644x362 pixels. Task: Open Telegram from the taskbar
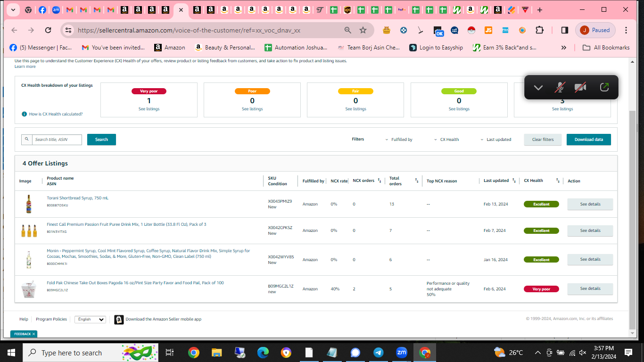(x=379, y=353)
